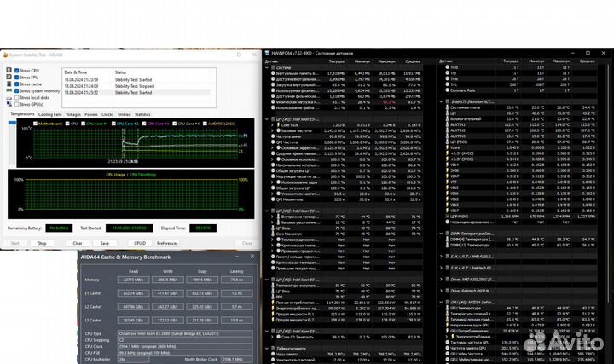Click the thermometer icon on the AUXTIN1 row
This screenshot has height=364, width=614.
tap(447, 124)
